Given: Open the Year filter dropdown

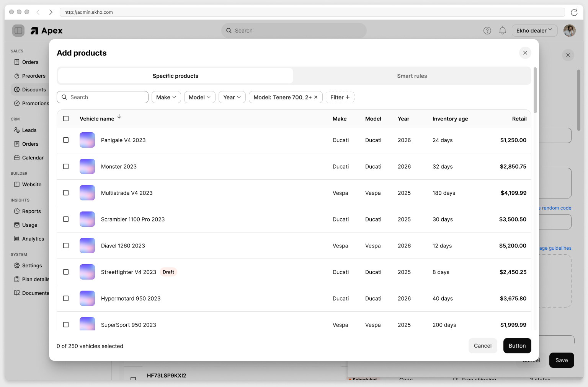Looking at the screenshot, I should (x=232, y=97).
